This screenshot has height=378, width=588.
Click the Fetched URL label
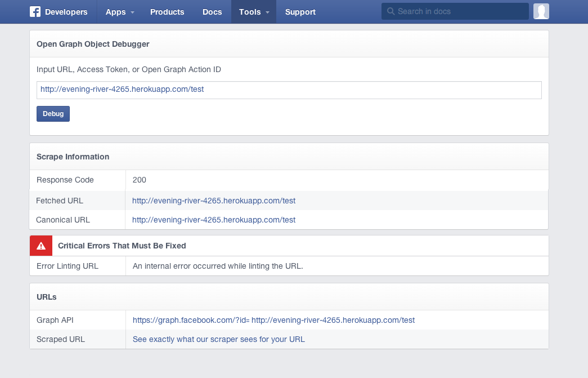pyautogui.click(x=60, y=201)
